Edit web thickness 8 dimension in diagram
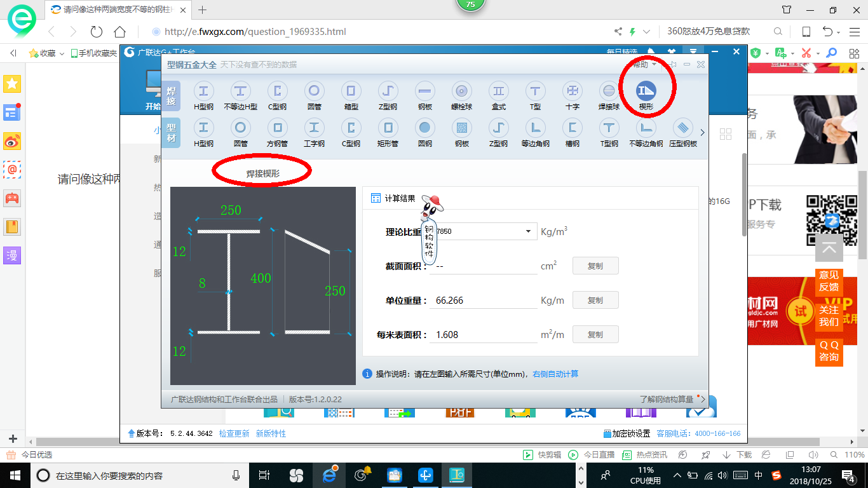 202,283
